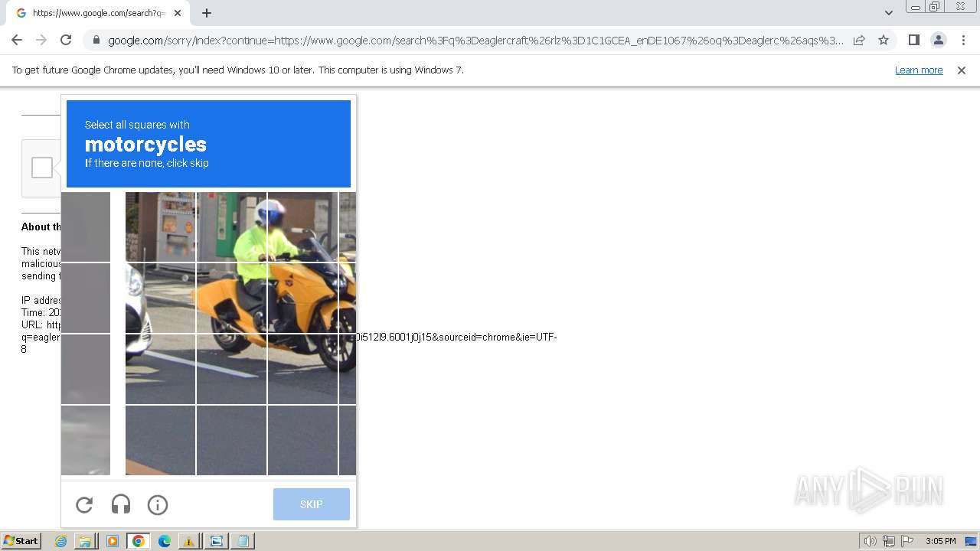This screenshot has height=551, width=980.
Task: Launch Microsoft Edge from taskbar
Action: click(x=165, y=541)
